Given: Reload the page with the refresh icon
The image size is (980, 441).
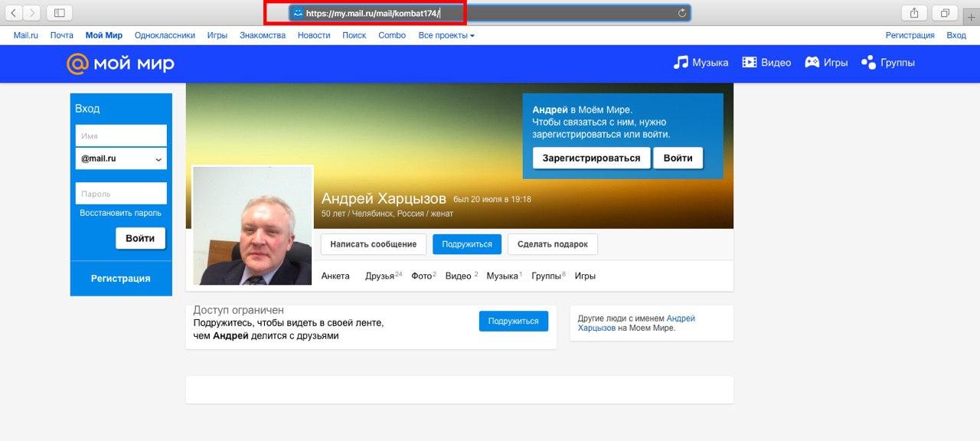Looking at the screenshot, I should [682, 13].
